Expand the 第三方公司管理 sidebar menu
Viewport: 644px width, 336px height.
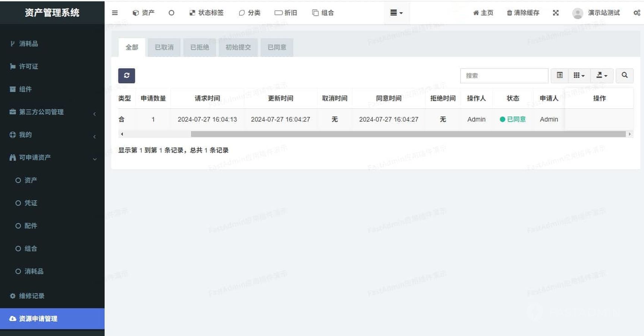(x=52, y=112)
